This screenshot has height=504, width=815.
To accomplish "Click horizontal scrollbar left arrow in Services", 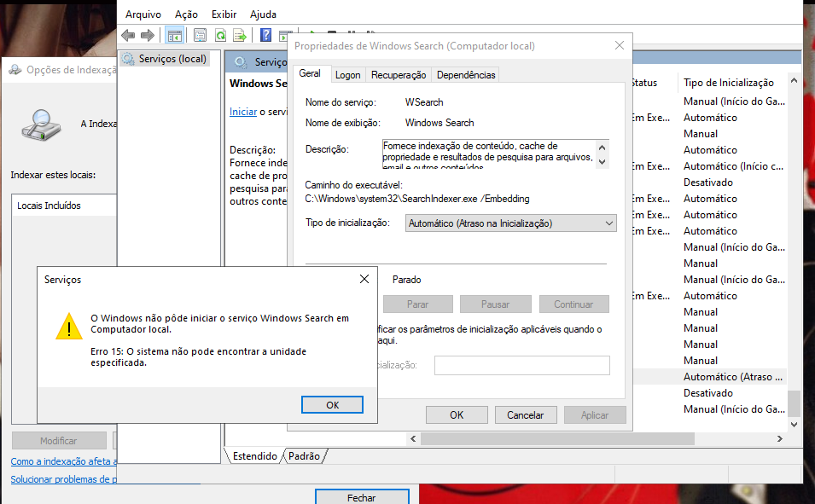I will click(x=413, y=439).
